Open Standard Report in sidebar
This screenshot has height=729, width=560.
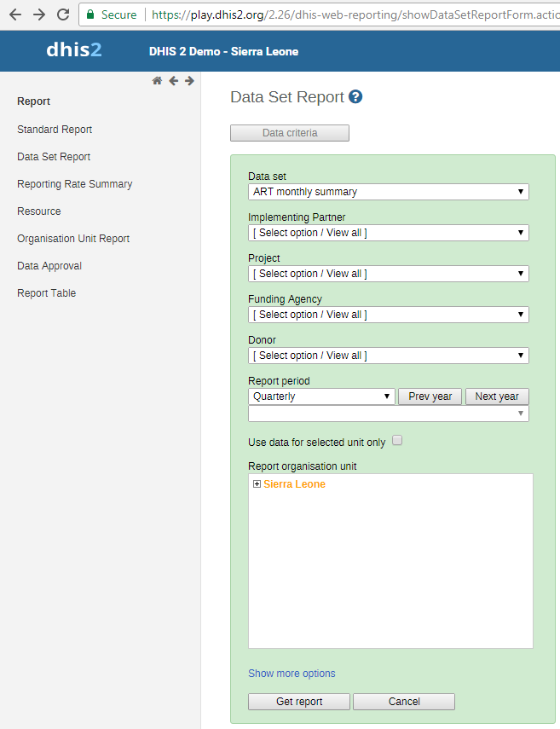point(55,130)
